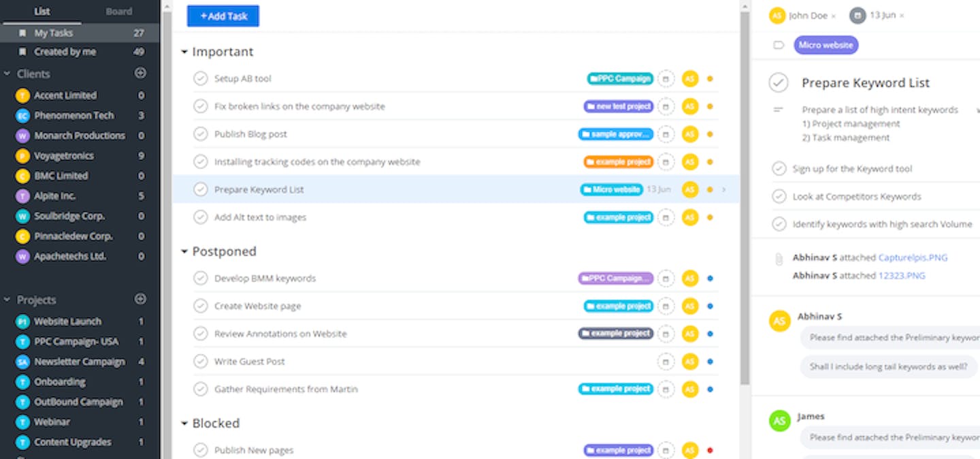Click the John Doe assignee avatar
980x459 pixels.
tap(777, 16)
